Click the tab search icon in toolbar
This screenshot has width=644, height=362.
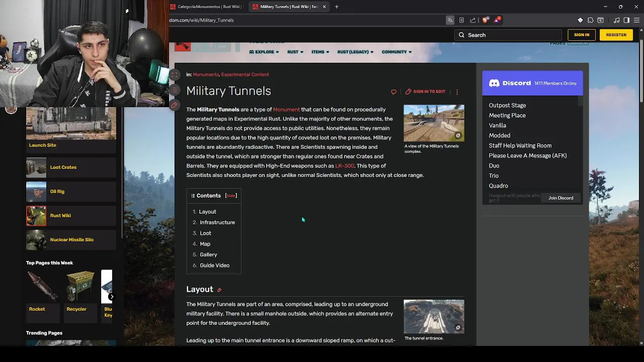600,20
